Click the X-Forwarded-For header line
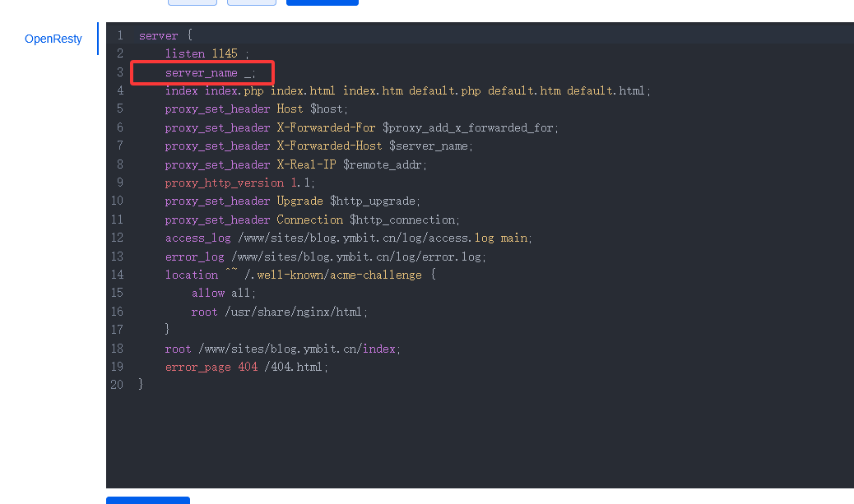854x504 pixels. pyautogui.click(x=361, y=127)
